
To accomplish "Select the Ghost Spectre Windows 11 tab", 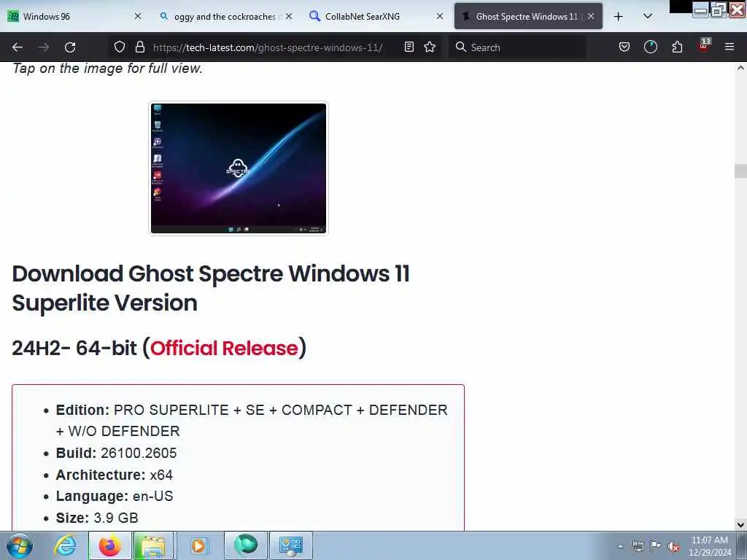I will point(528,17).
